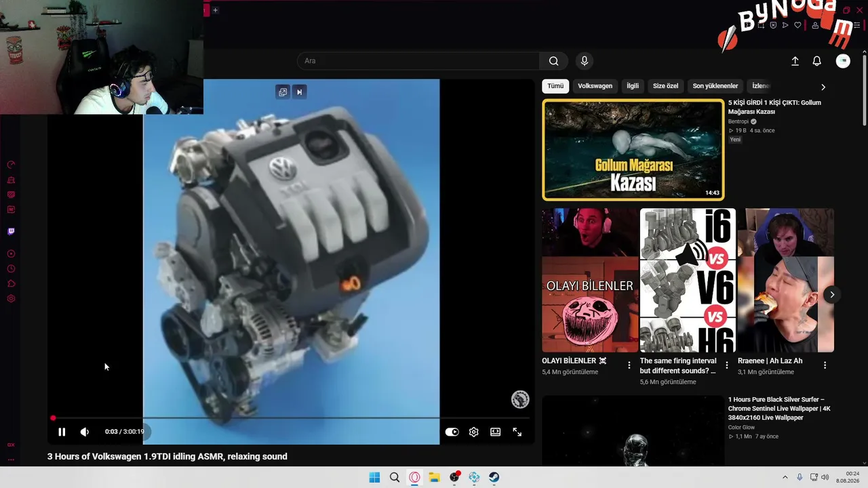Select the İlgili filter chip
This screenshot has height=488, width=868.
point(633,86)
